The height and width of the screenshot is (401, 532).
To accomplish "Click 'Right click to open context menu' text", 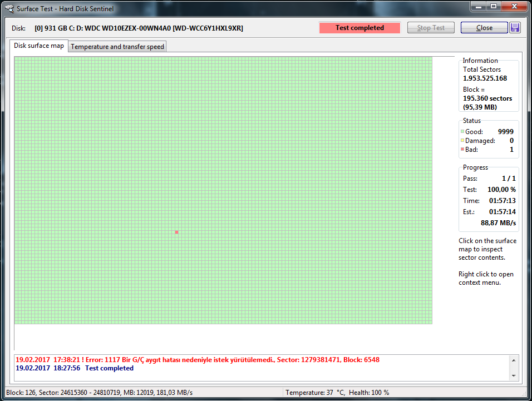I will point(486,278).
